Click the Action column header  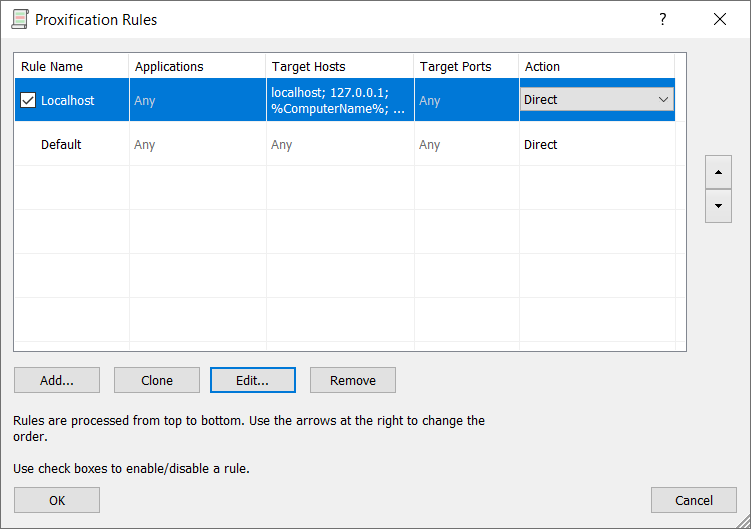[x=597, y=66]
